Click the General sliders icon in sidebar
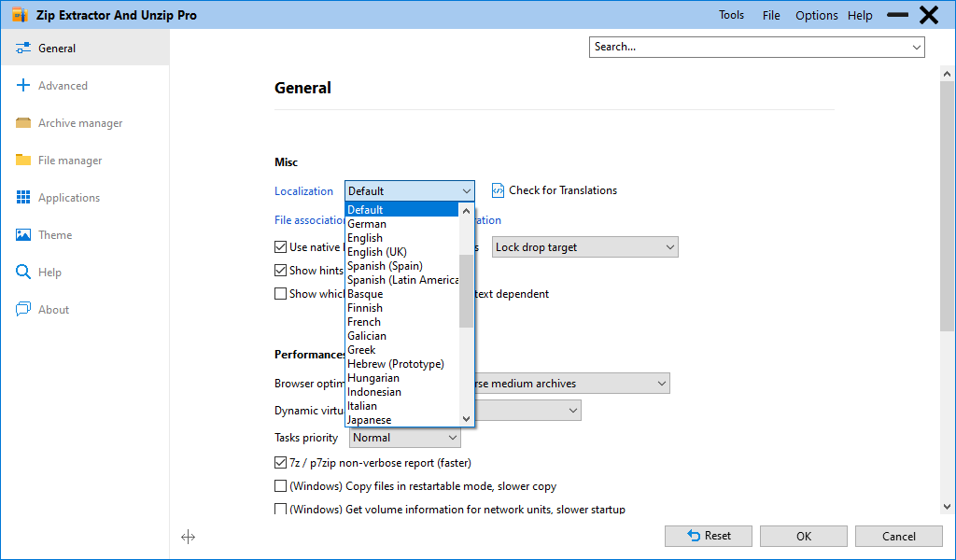Screen dimensions: 956x560 click(23, 49)
